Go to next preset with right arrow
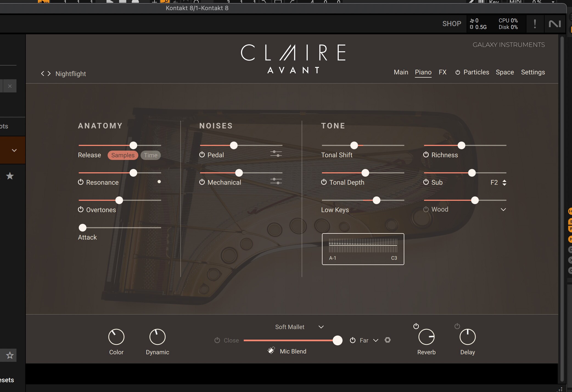 click(49, 74)
